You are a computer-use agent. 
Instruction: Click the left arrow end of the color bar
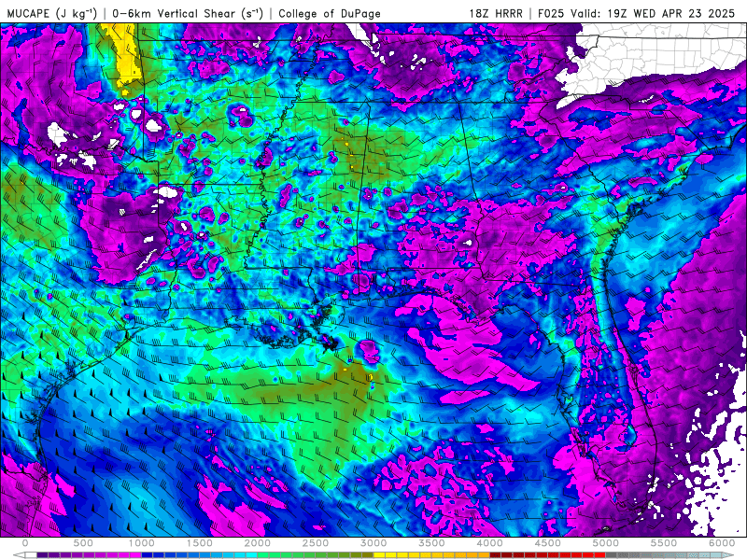tap(18, 555)
